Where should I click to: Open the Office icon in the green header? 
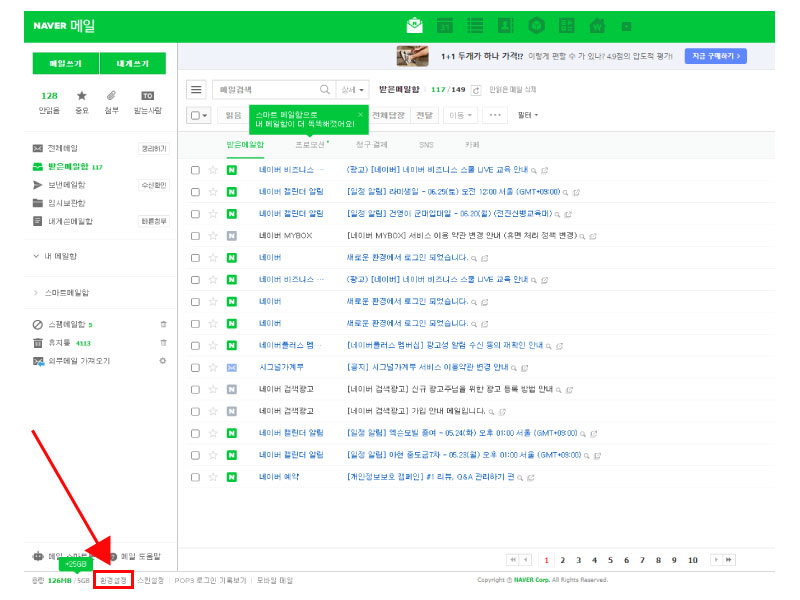coord(566,25)
